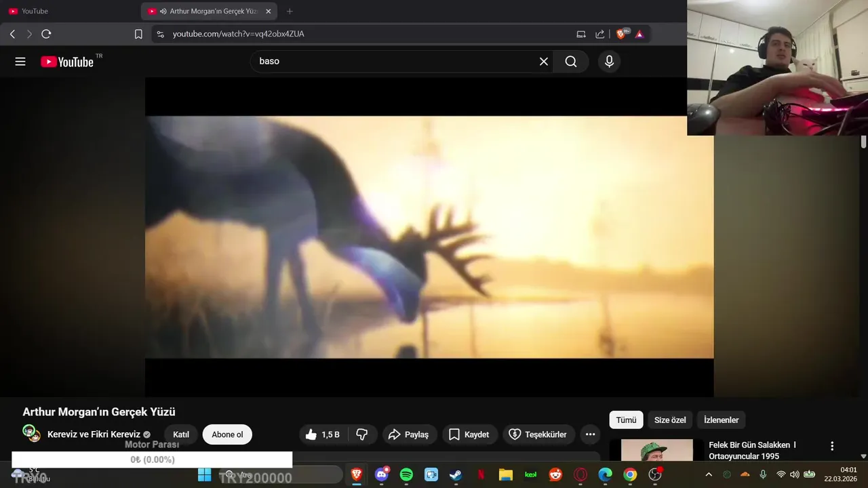This screenshot has height=488, width=868.
Task: Dislike the video with thumbs down
Action: [362, 434]
